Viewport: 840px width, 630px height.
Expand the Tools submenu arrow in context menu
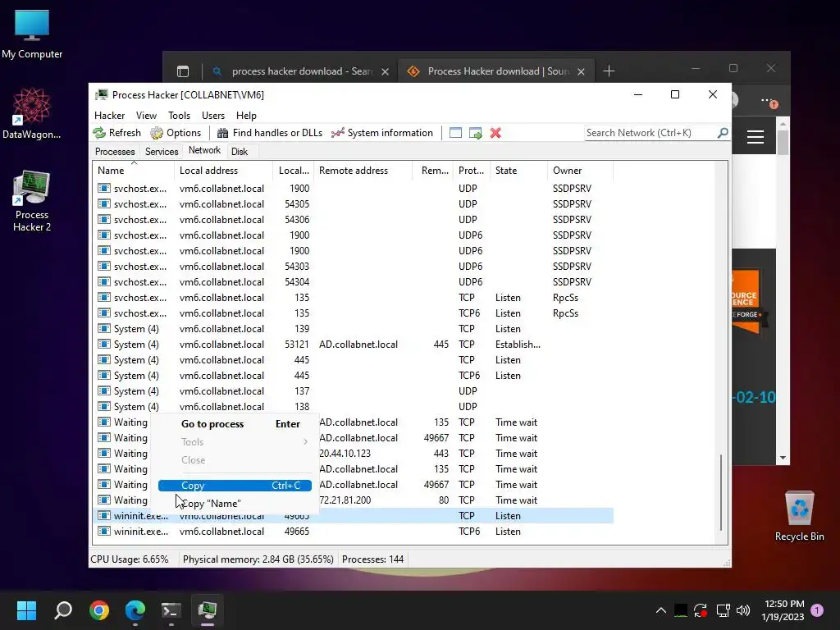pyautogui.click(x=305, y=442)
